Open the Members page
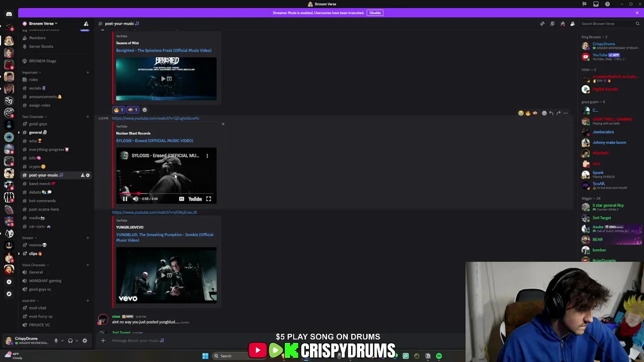The image size is (644, 362). (55, 38)
